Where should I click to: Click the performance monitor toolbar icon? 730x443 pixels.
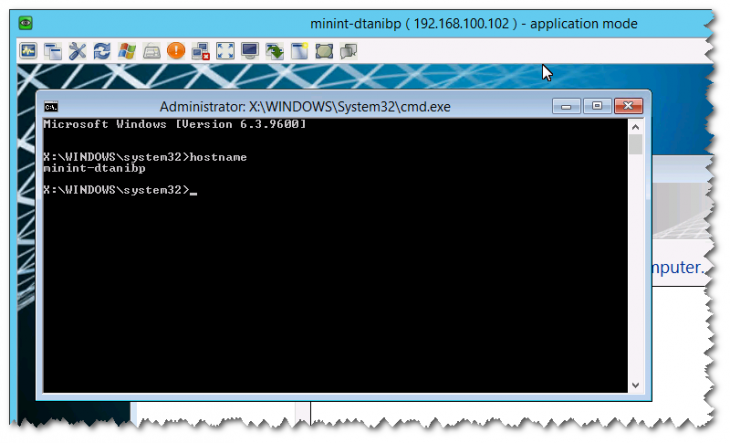point(28,51)
